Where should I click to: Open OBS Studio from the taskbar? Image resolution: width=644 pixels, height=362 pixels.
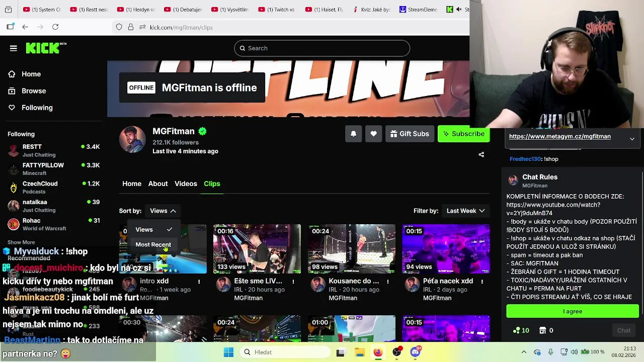click(x=397, y=352)
